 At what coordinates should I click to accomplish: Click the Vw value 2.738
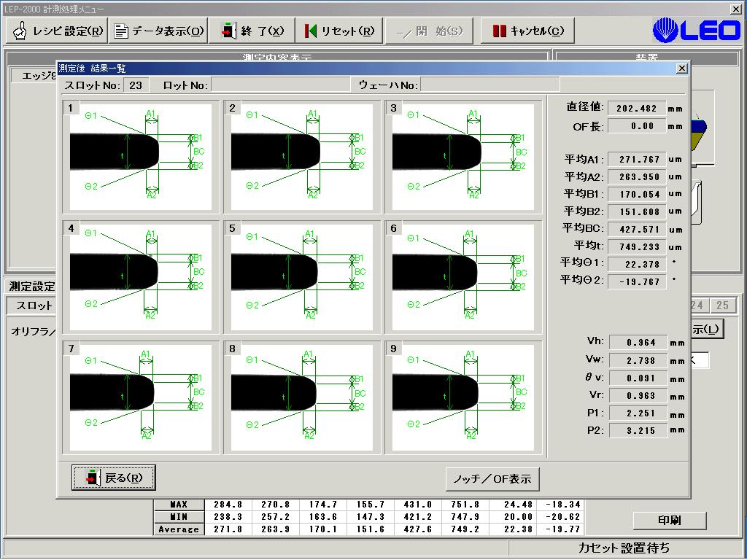coord(638,360)
